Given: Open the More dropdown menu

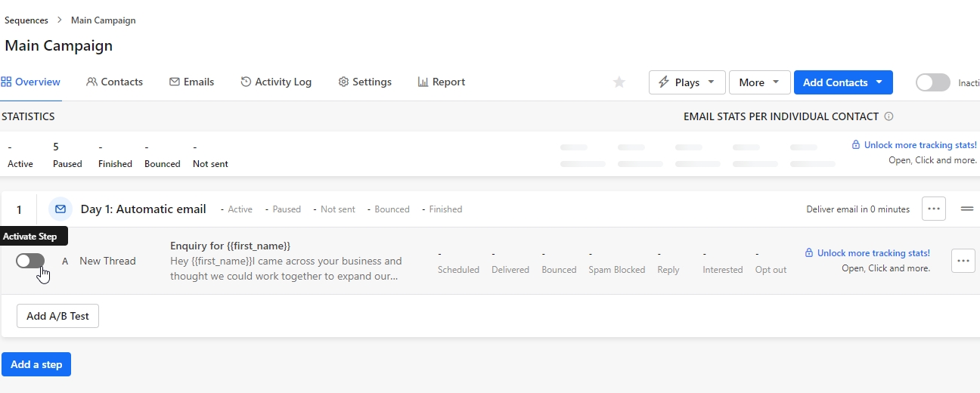Looking at the screenshot, I should coord(759,82).
